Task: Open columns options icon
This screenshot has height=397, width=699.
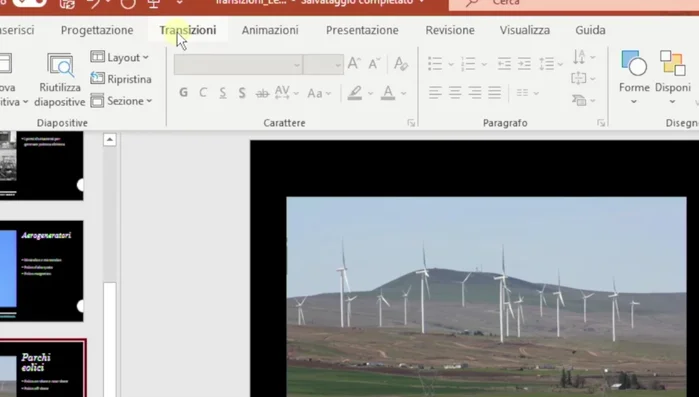Action: click(527, 93)
